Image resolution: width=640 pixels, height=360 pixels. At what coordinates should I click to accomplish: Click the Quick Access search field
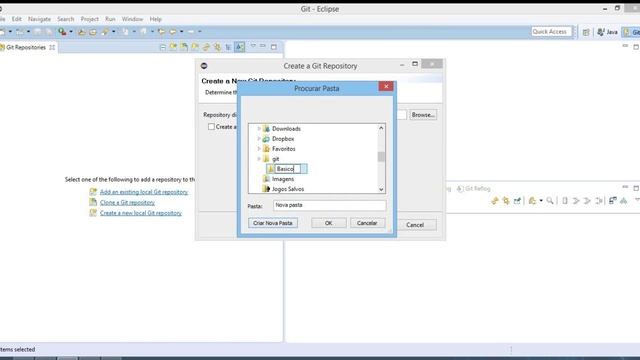551,31
